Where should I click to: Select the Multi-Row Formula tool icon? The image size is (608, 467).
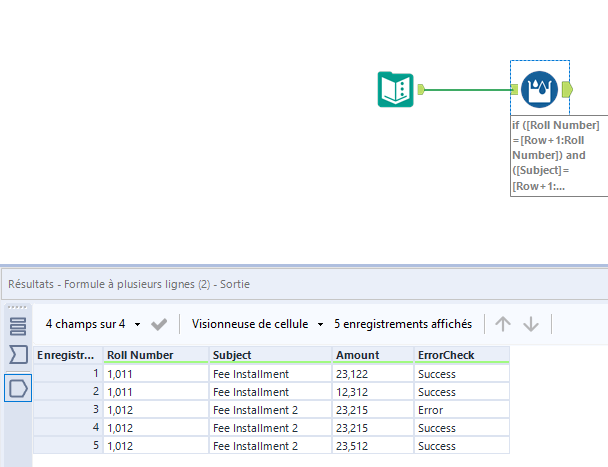pyautogui.click(x=540, y=89)
